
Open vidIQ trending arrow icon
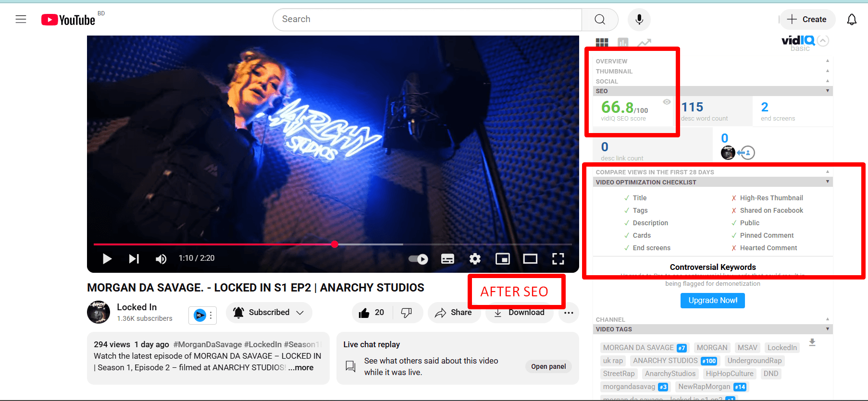(644, 43)
